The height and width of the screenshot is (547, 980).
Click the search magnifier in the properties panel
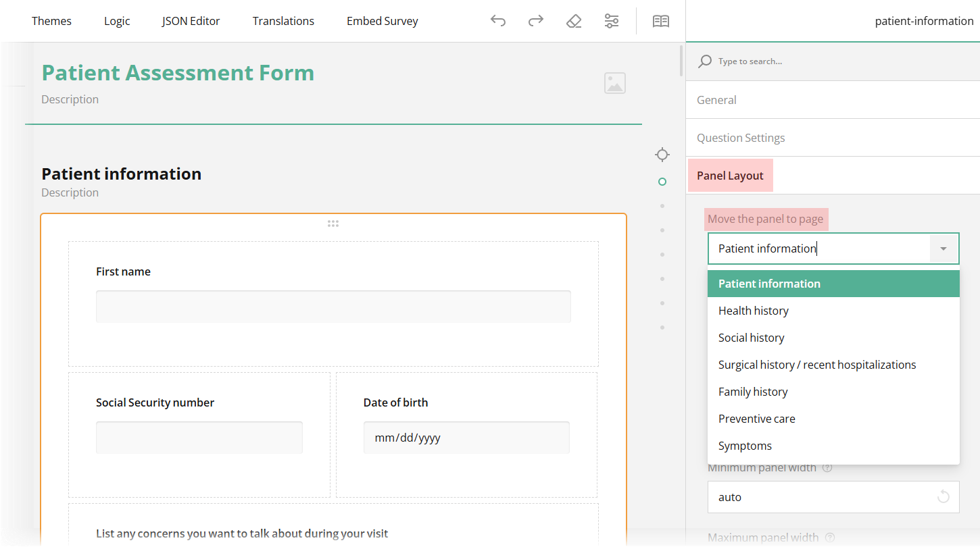705,61
